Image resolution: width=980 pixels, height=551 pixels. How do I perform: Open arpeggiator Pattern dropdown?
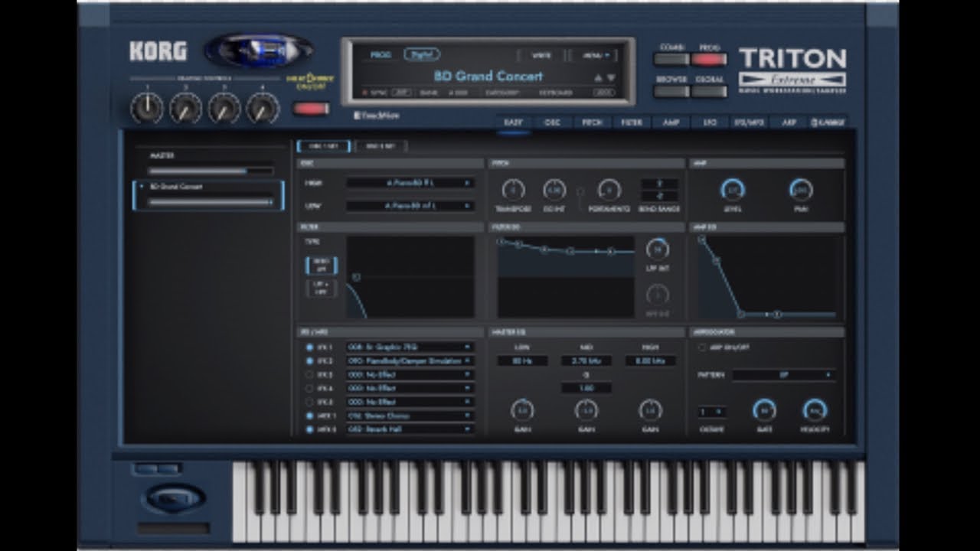[784, 375]
